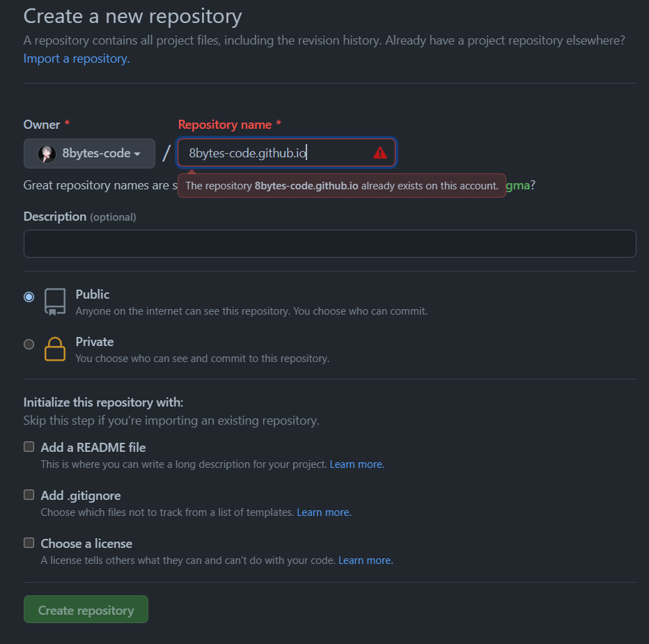This screenshot has width=649, height=644.
Task: Open Learn more link for README
Action: (x=357, y=464)
